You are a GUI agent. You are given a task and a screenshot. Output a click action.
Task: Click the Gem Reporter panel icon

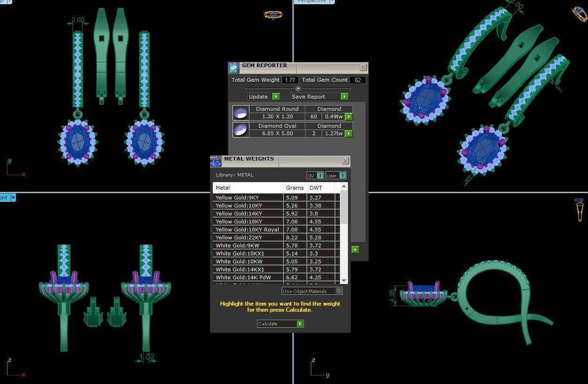coord(234,68)
